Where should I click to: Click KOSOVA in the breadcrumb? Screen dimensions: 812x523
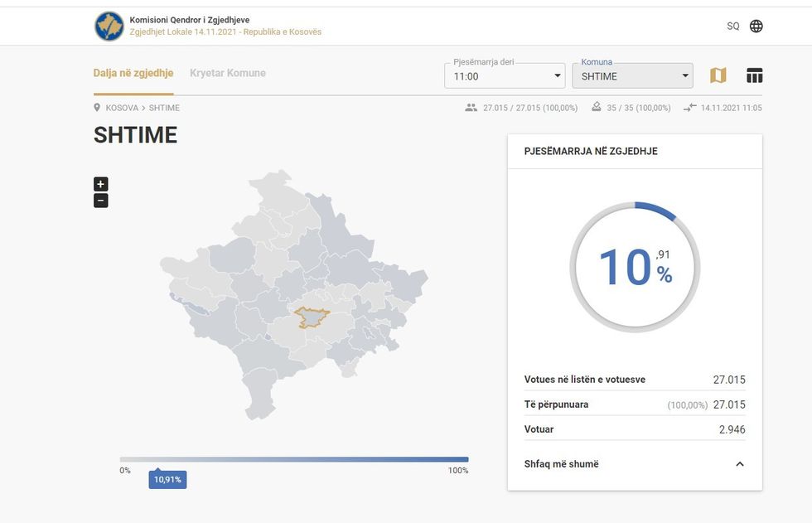tap(122, 108)
